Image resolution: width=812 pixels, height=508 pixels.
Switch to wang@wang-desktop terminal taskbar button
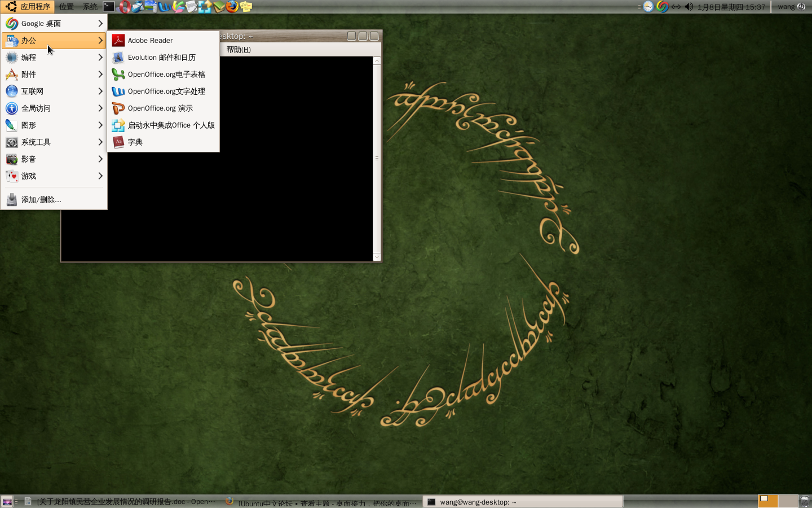click(523, 501)
